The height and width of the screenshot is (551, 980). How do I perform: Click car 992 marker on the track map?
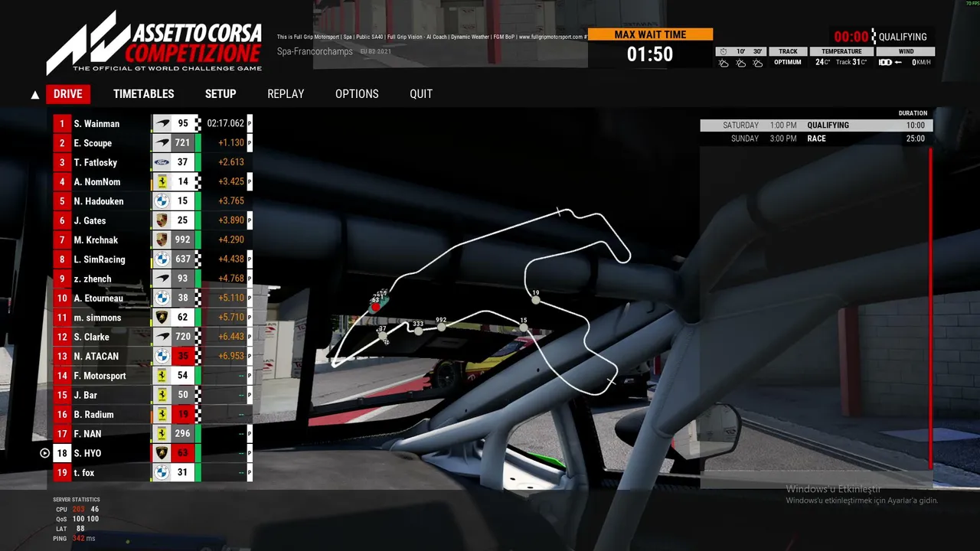(x=441, y=327)
